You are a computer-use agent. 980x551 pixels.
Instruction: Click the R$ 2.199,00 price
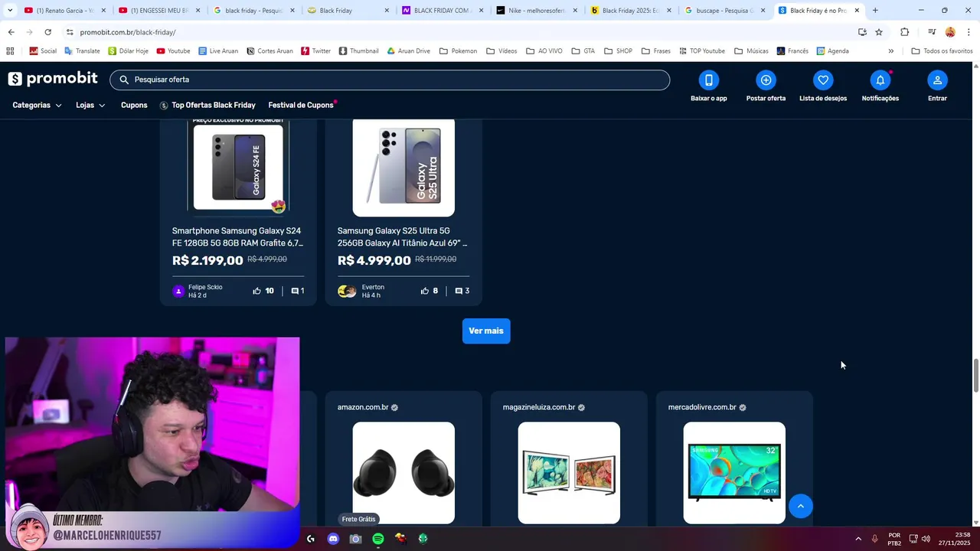[207, 261]
